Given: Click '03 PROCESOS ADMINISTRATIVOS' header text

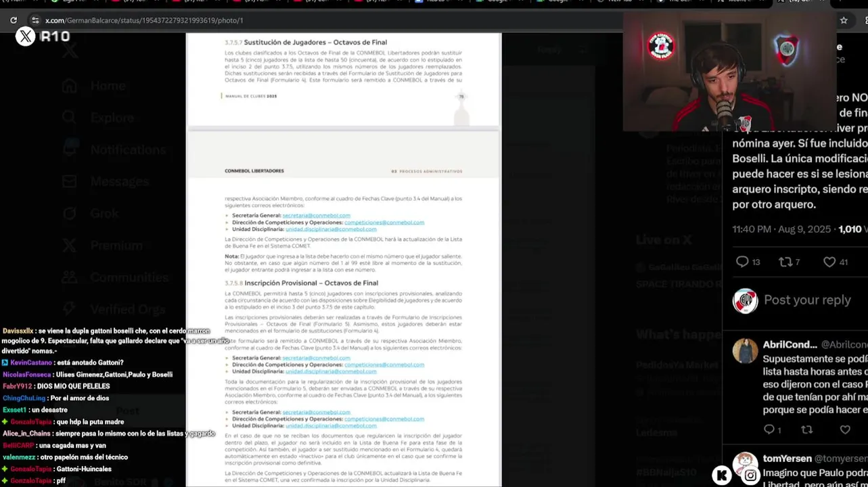Looking at the screenshot, I should click(x=426, y=171).
